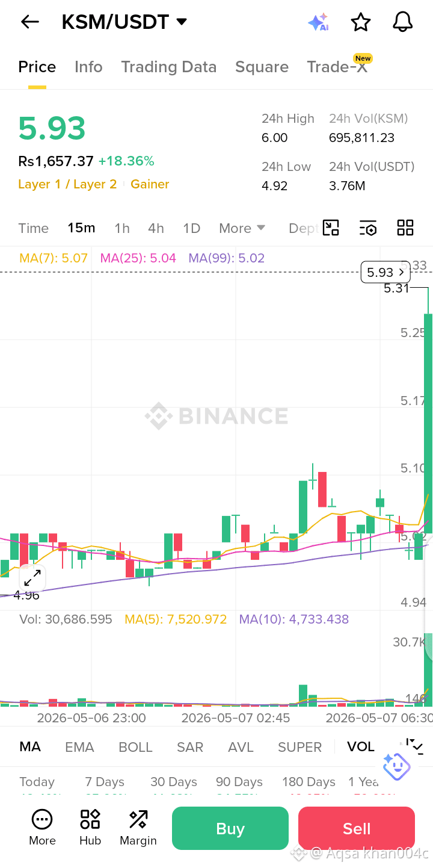Tap the MA(10): 4,733.438 volume label

click(294, 619)
